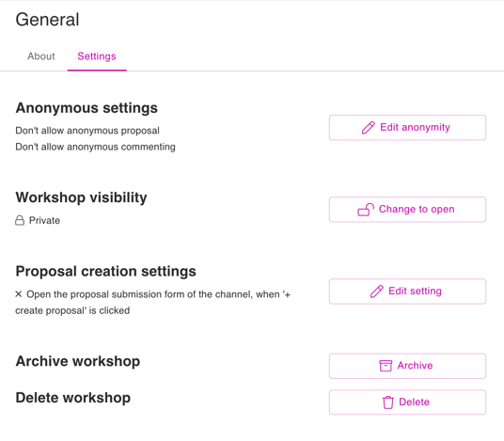Select the Settings tab

point(97,56)
